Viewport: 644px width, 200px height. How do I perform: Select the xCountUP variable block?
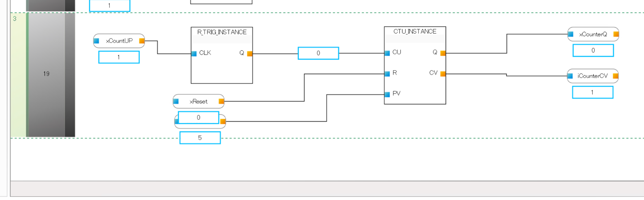point(119,41)
